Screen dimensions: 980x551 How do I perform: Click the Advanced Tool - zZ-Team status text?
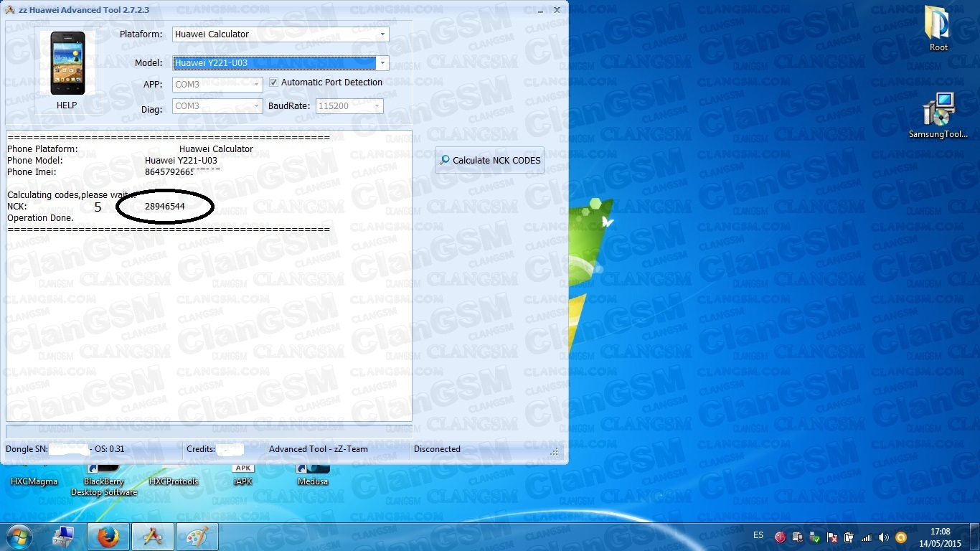pyautogui.click(x=319, y=449)
